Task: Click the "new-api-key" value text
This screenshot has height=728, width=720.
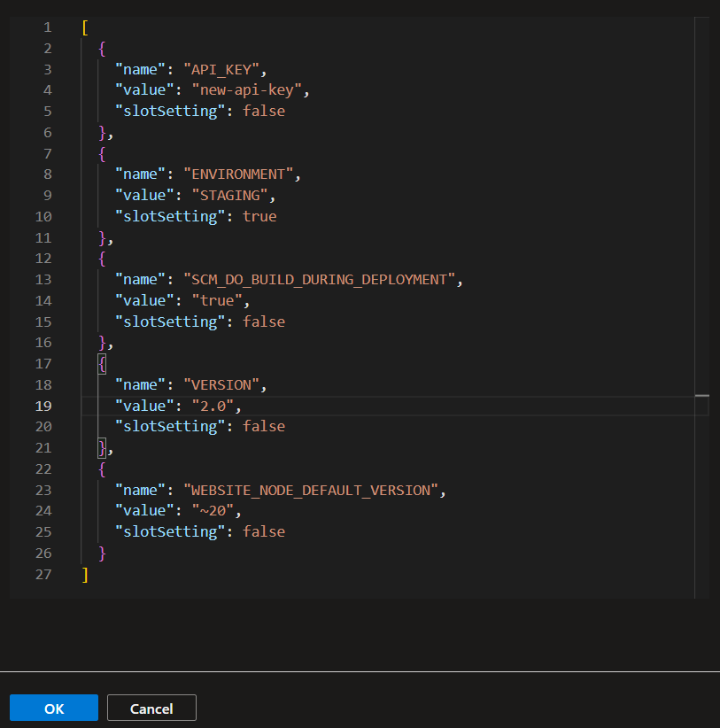Action: [x=248, y=89]
